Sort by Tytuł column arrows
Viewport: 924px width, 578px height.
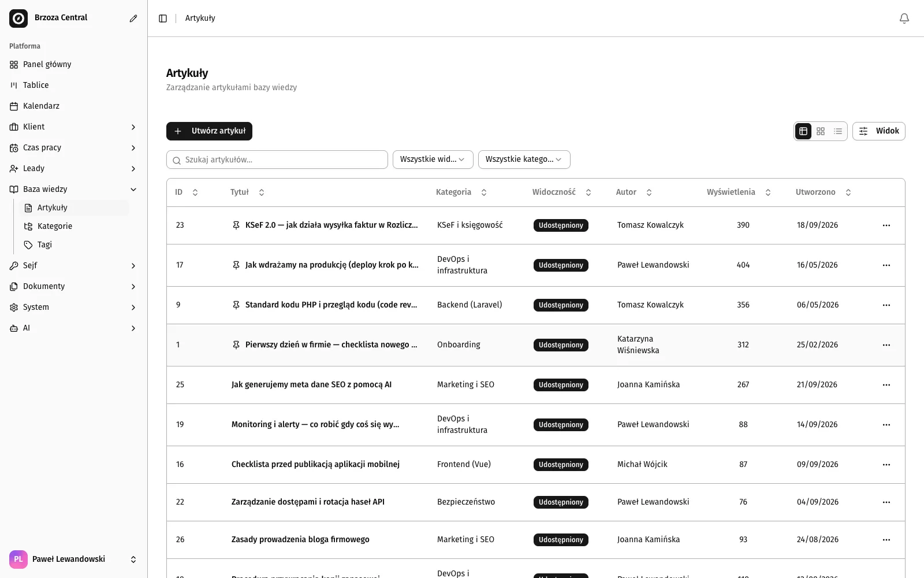click(x=262, y=192)
